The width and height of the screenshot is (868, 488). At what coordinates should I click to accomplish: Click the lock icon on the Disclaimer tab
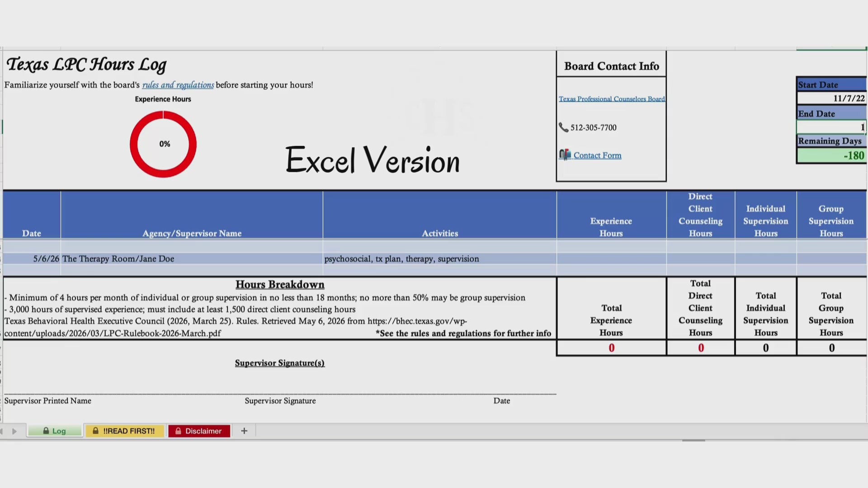click(x=178, y=431)
